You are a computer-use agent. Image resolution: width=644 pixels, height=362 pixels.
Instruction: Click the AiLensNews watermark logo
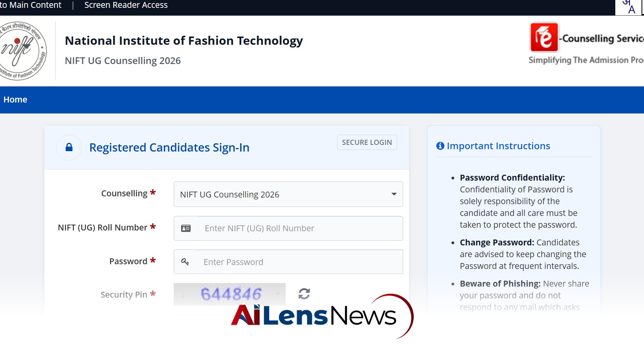pyautogui.click(x=322, y=316)
